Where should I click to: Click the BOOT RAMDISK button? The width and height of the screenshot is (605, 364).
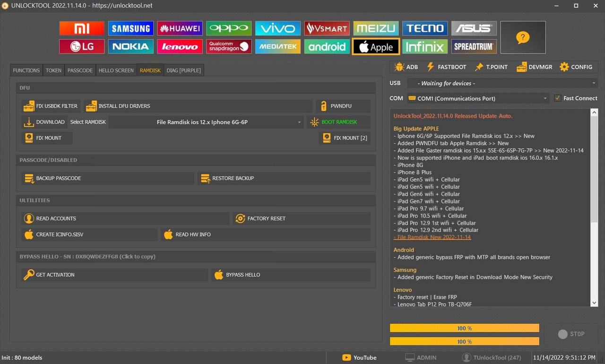click(338, 122)
